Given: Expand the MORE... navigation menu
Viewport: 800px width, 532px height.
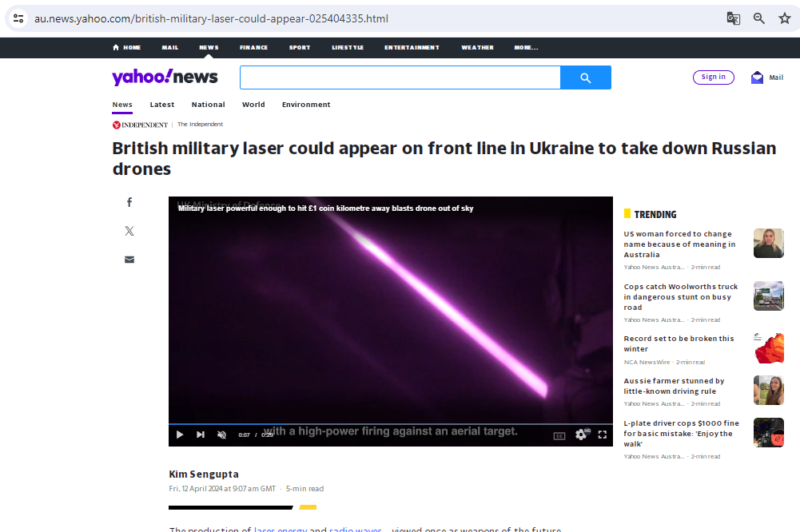Looking at the screenshot, I should click(526, 48).
